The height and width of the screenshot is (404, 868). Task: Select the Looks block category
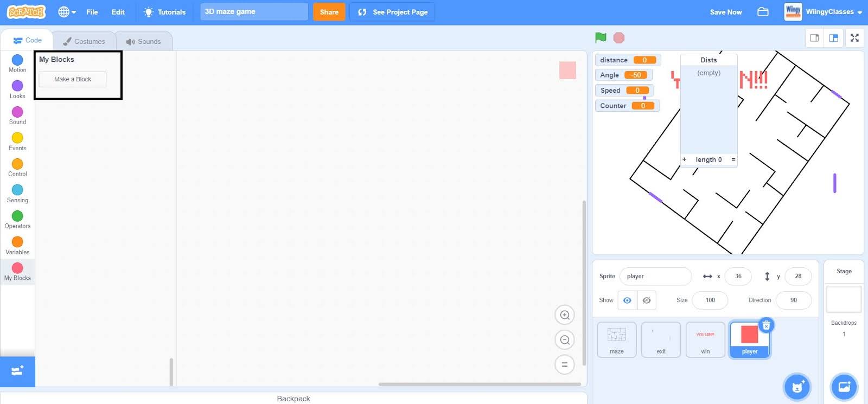17,89
